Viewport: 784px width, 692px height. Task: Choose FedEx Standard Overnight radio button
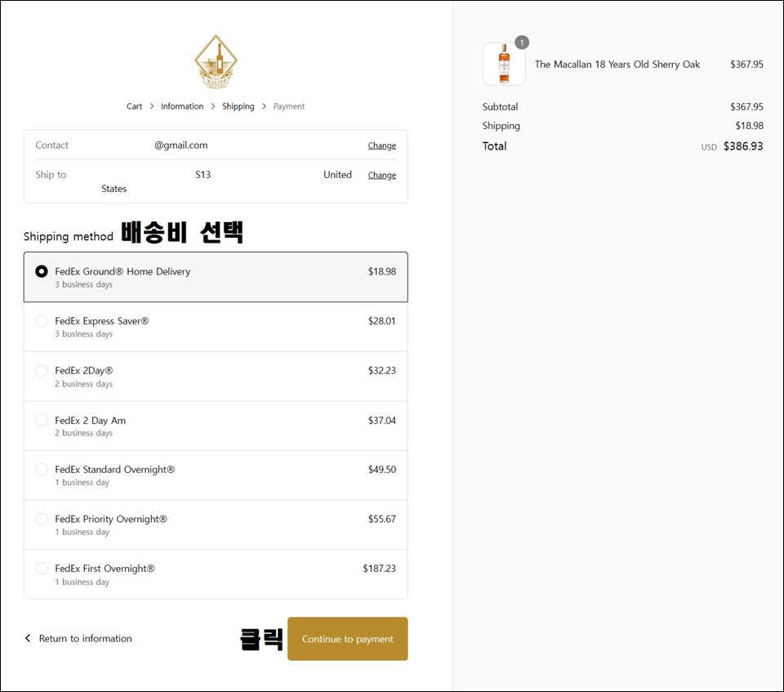[42, 469]
